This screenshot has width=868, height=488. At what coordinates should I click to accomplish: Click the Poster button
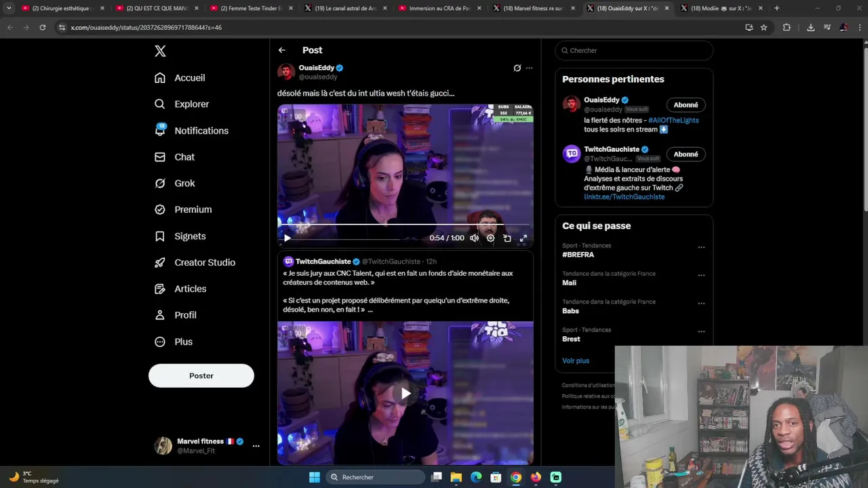point(201,375)
